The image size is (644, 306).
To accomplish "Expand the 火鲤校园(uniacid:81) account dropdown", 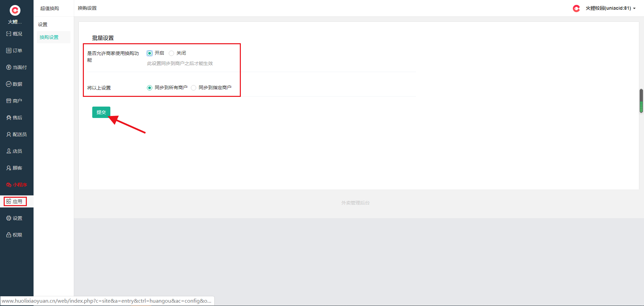I will pos(610,8).
